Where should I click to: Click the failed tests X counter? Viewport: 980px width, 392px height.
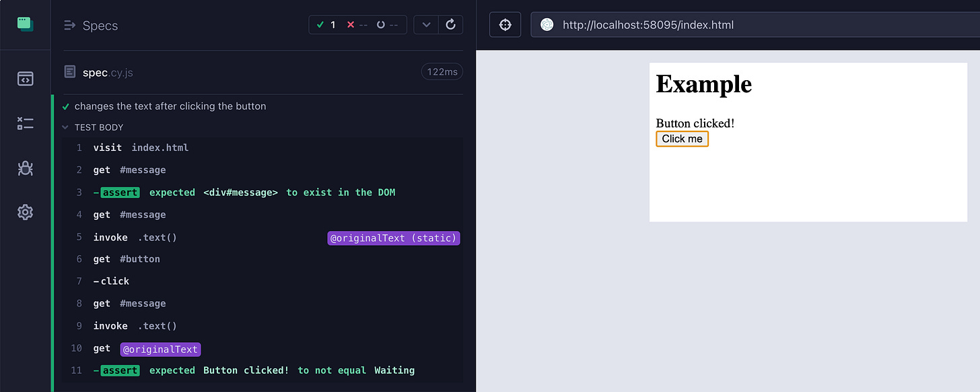pos(356,25)
